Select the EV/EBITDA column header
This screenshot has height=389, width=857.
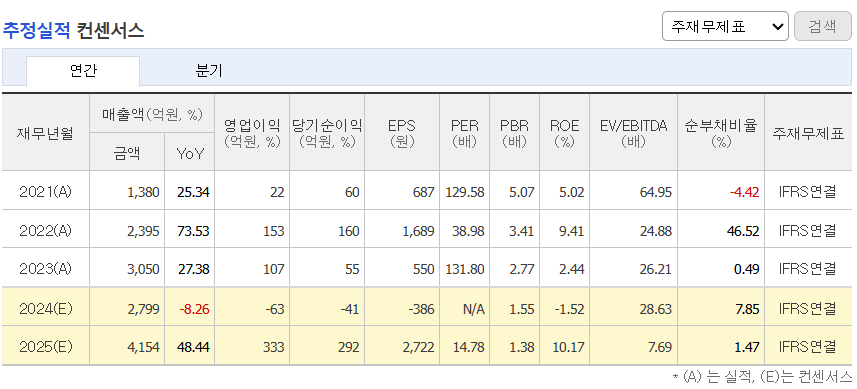(x=633, y=133)
